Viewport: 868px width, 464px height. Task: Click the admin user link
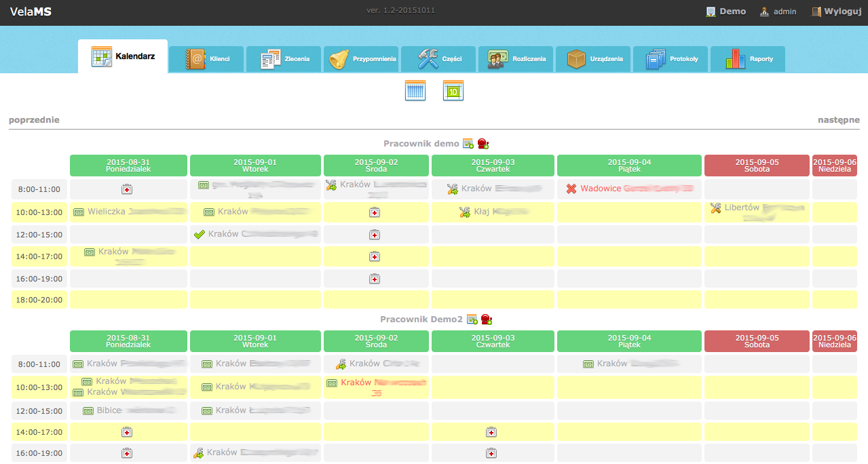785,12
